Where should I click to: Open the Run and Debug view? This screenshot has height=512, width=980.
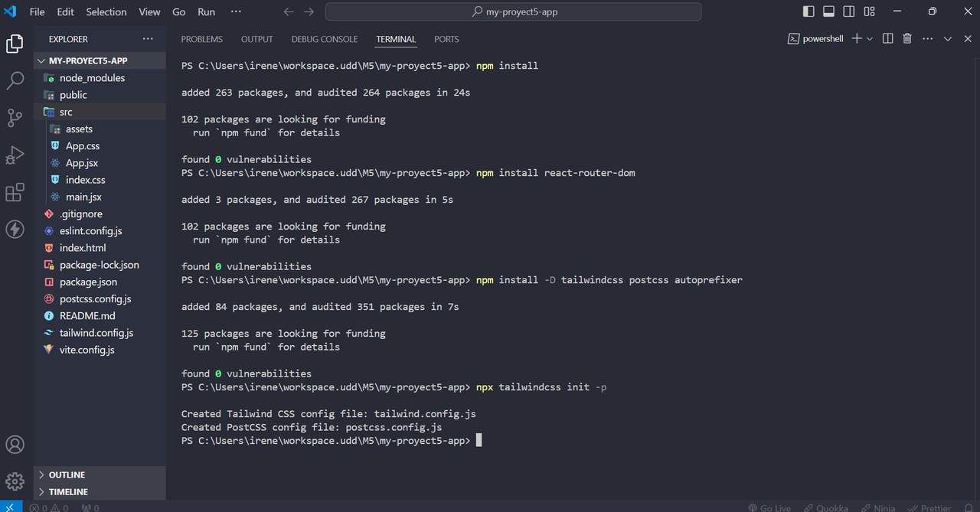[x=15, y=155]
